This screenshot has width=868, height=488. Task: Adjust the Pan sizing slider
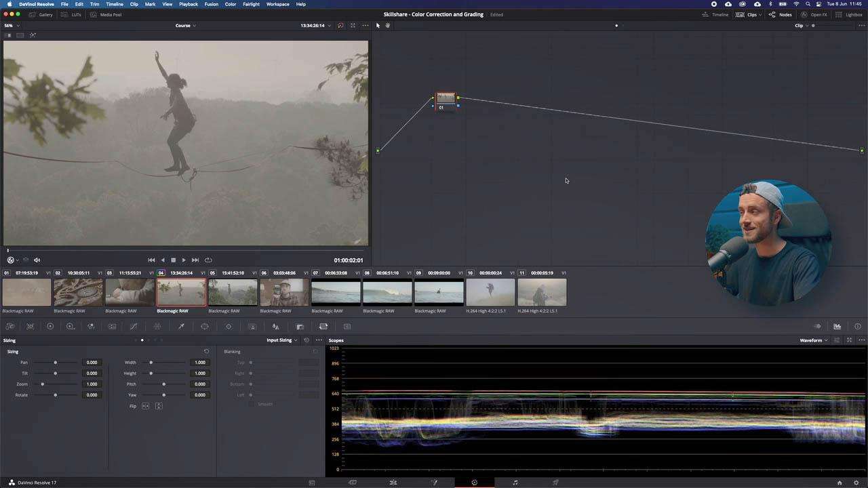coord(56,363)
